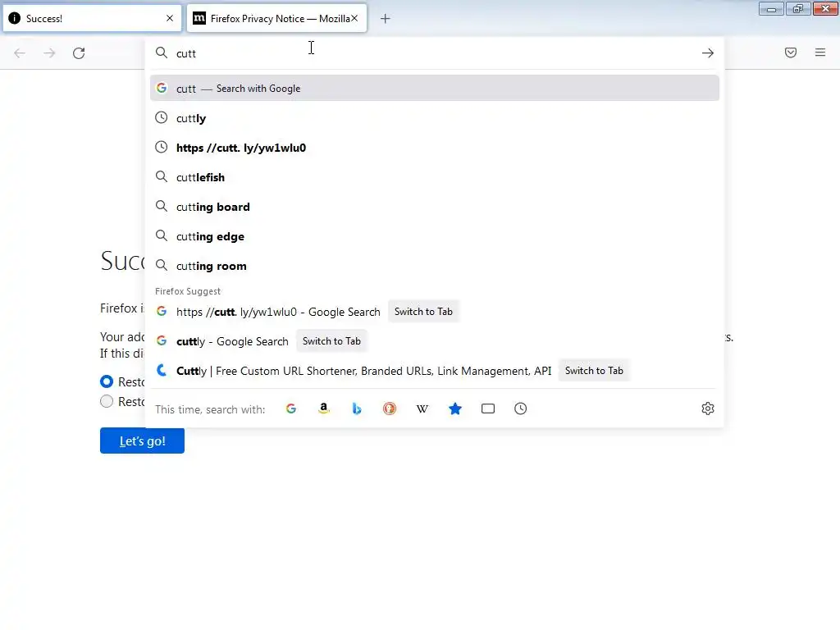Select the 'cuttly' history suggestion
This screenshot has height=630, width=840.
pos(435,118)
